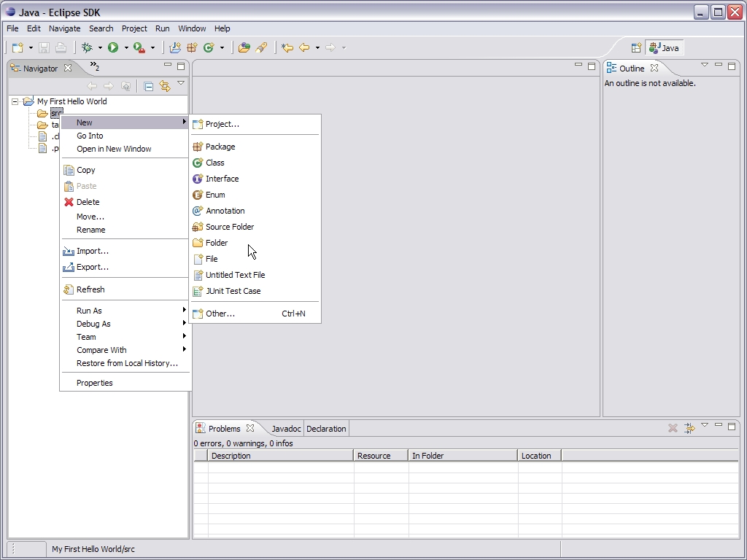Select the Java perspective button
The width and height of the screenshot is (747, 560).
tap(665, 47)
